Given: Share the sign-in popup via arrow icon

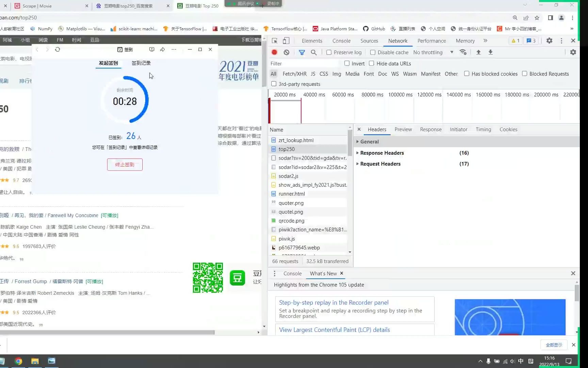Looking at the screenshot, I should point(163,49).
